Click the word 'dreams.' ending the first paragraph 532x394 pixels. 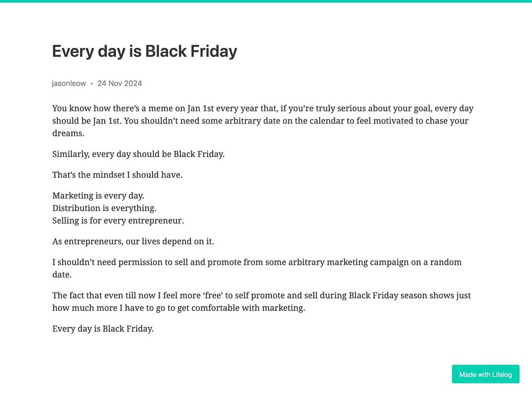(68, 133)
